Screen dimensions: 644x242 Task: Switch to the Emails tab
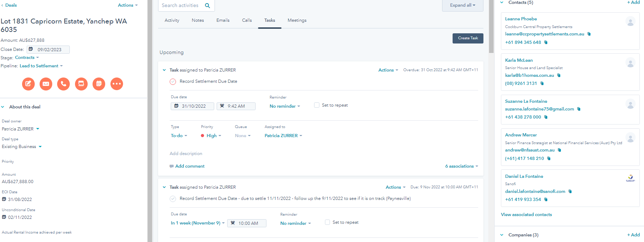tap(223, 20)
